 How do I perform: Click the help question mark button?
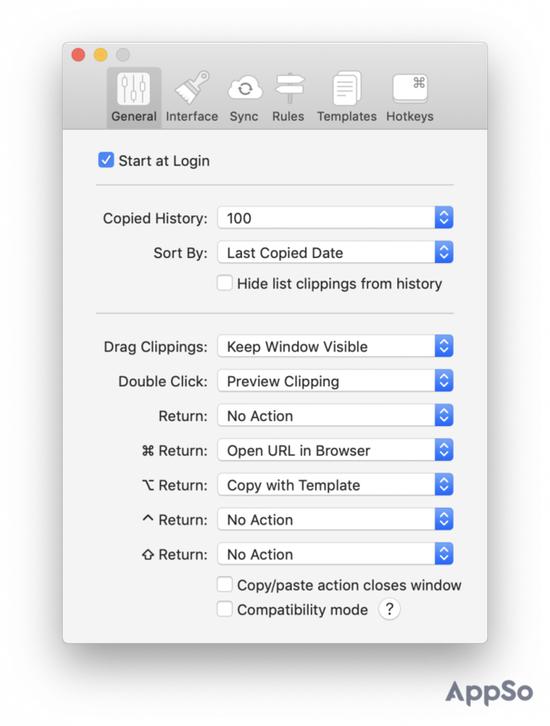389,609
